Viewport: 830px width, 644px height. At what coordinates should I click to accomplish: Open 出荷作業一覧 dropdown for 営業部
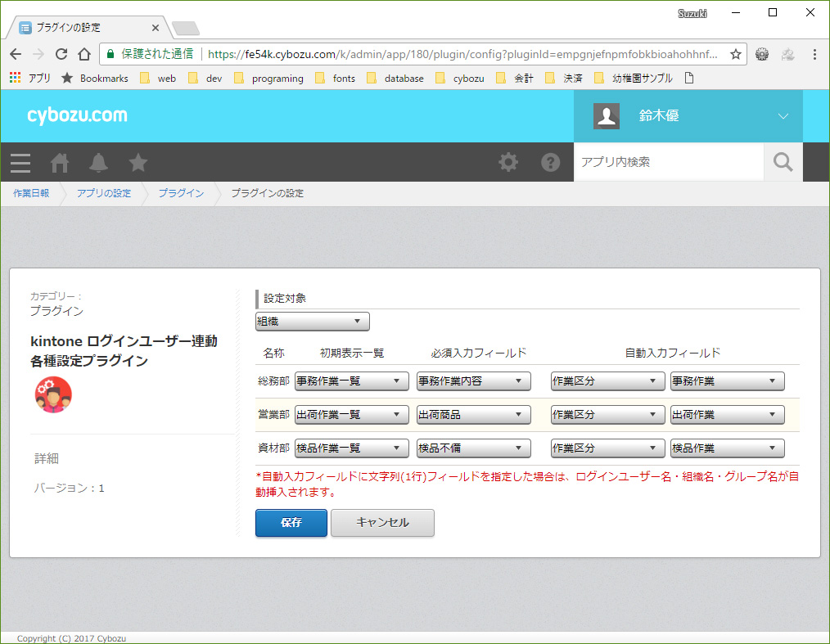351,415
